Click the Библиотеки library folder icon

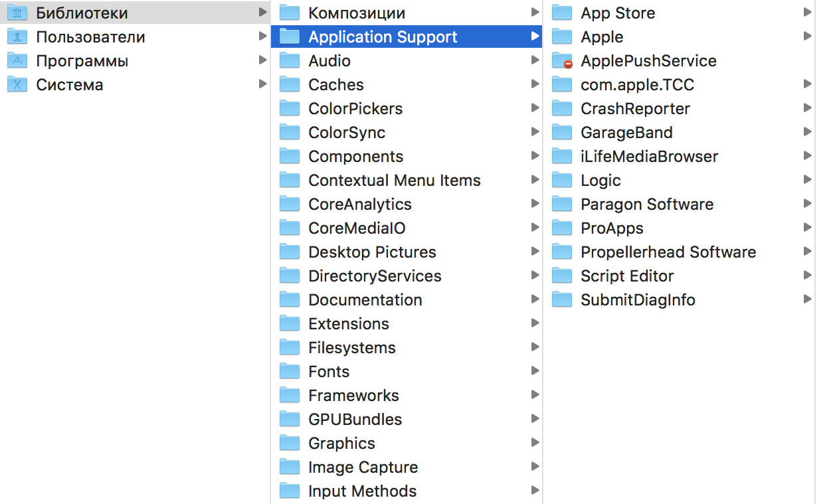click(17, 13)
